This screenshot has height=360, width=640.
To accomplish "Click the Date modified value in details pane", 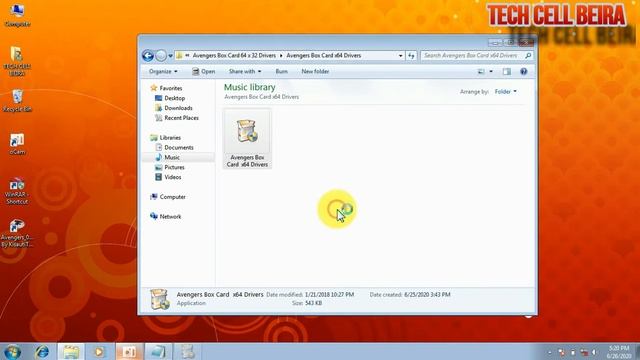I will pos(329,295).
